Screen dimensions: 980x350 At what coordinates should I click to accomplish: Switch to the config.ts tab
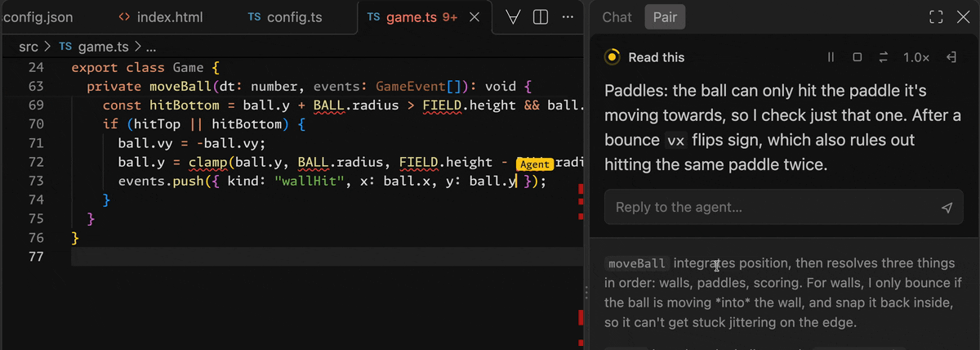pyautogui.click(x=285, y=17)
